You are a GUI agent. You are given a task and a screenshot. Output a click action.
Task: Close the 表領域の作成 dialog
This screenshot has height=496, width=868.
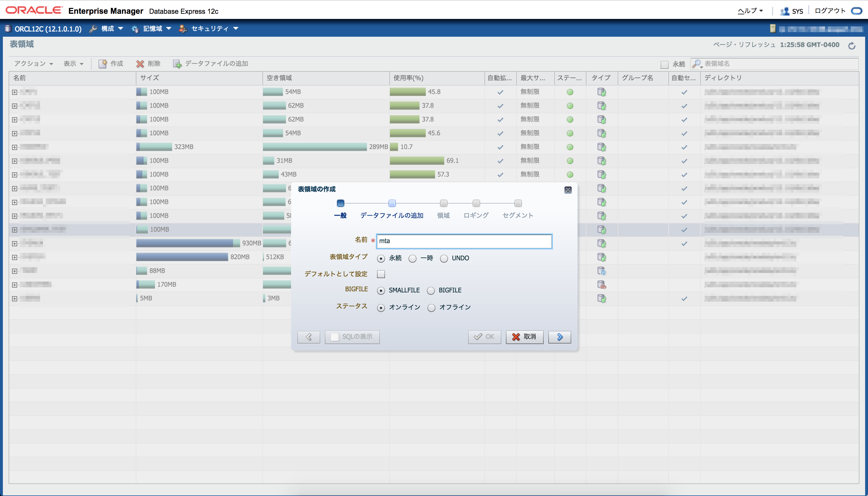(x=568, y=190)
